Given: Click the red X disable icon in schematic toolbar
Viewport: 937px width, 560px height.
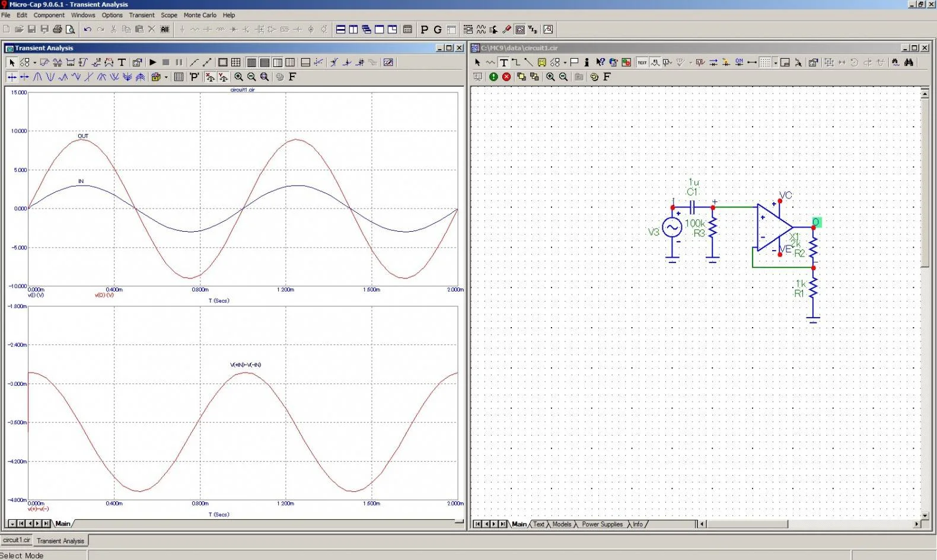Looking at the screenshot, I should 506,76.
